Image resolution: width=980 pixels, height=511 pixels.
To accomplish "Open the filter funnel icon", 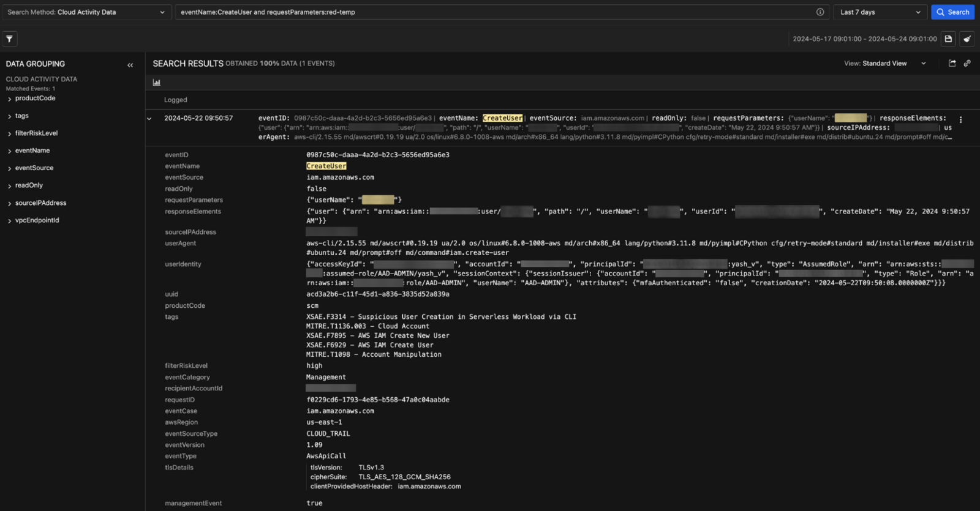I will [10, 39].
